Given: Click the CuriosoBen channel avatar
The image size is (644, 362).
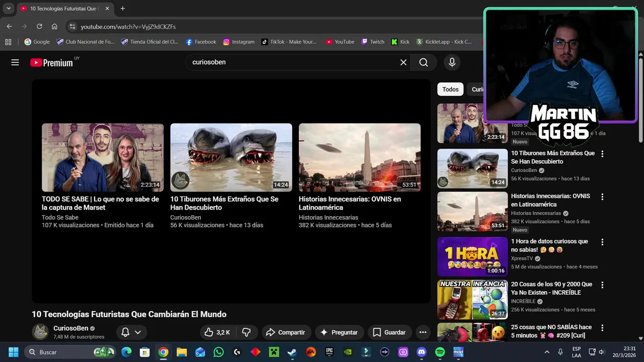Looking at the screenshot, I should [40, 332].
